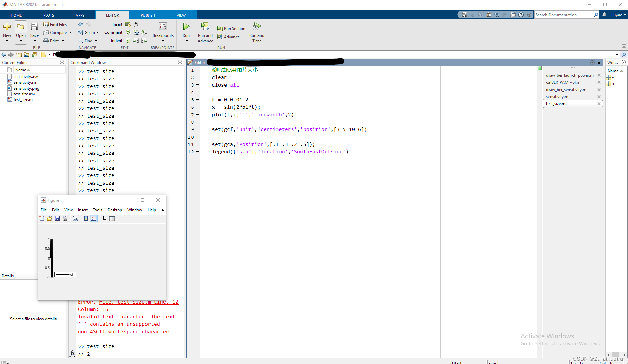Click Insert Colorbar icon in Figure 1
628x364 pixels.
click(86, 219)
